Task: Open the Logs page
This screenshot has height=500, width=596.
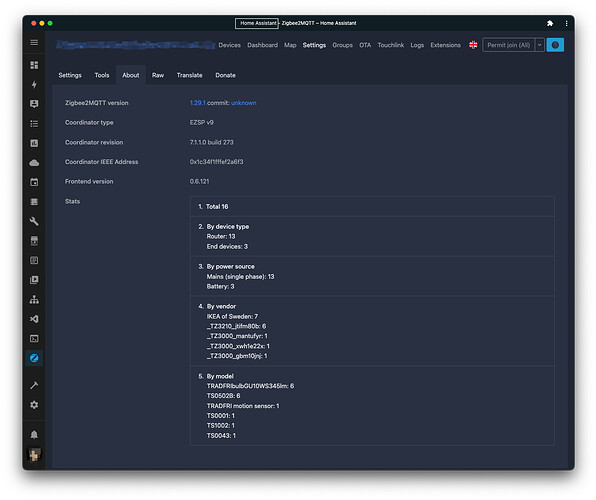Action: click(x=417, y=45)
